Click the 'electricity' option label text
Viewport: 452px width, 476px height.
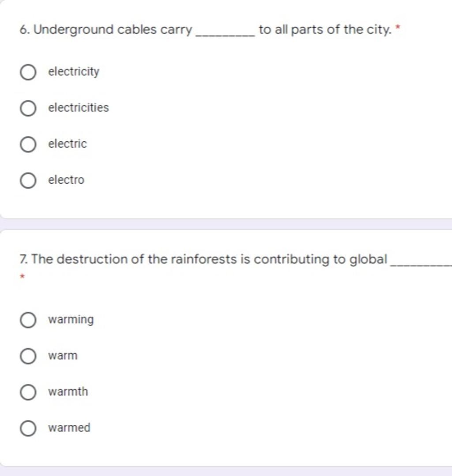(x=74, y=72)
